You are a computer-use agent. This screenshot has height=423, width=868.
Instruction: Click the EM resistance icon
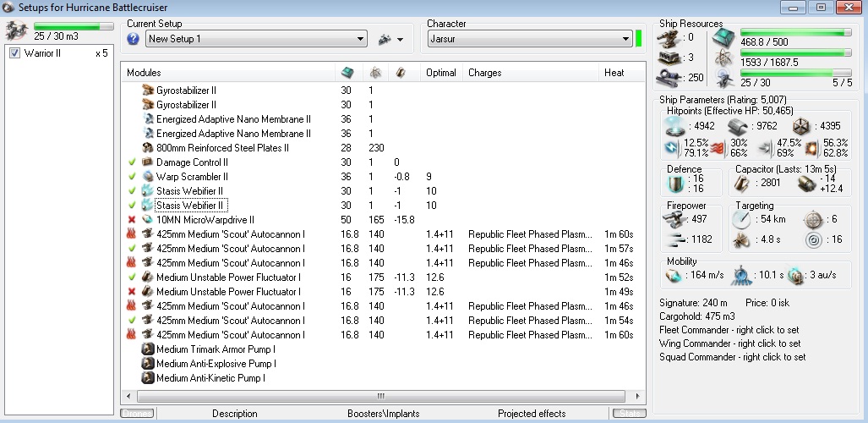click(x=671, y=148)
